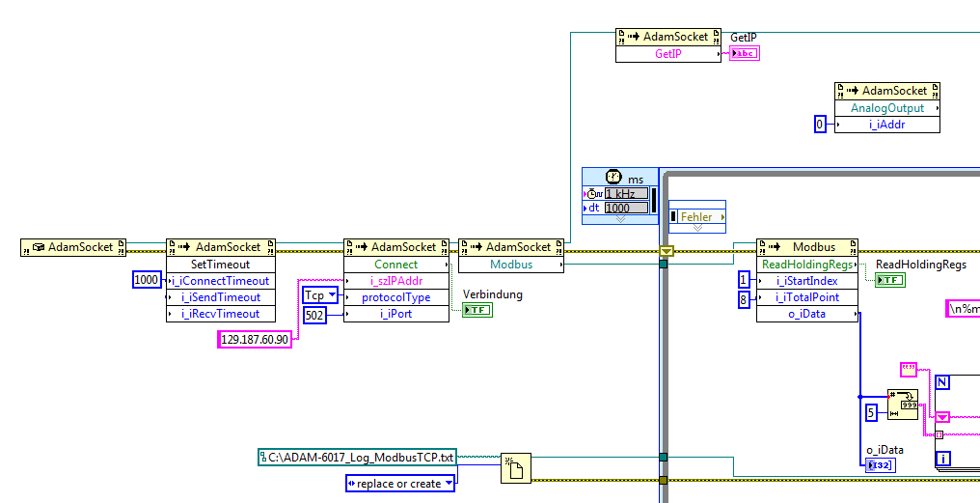Click the yellow error shift register
980x503 pixels.
(x=667, y=251)
